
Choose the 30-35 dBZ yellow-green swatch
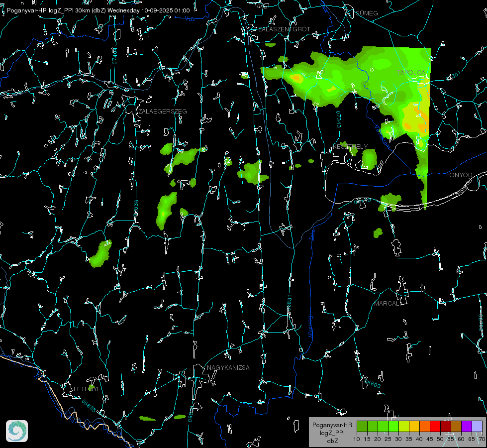[x=404, y=426]
